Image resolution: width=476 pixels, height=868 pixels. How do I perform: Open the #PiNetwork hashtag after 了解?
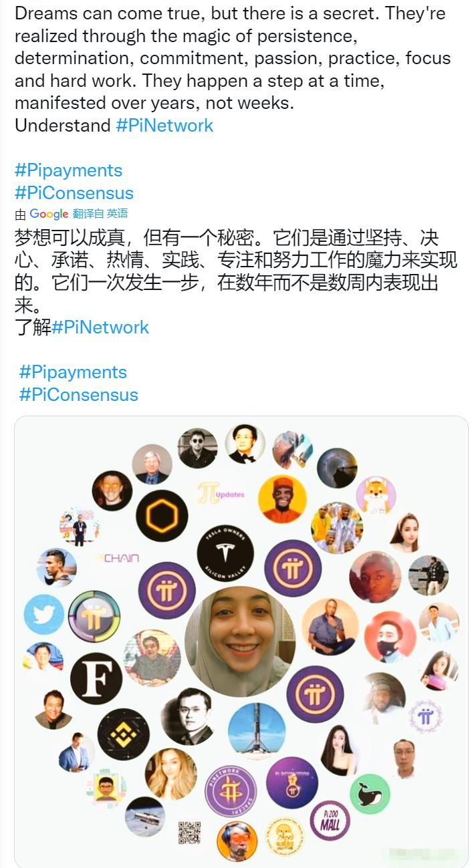click(x=100, y=327)
